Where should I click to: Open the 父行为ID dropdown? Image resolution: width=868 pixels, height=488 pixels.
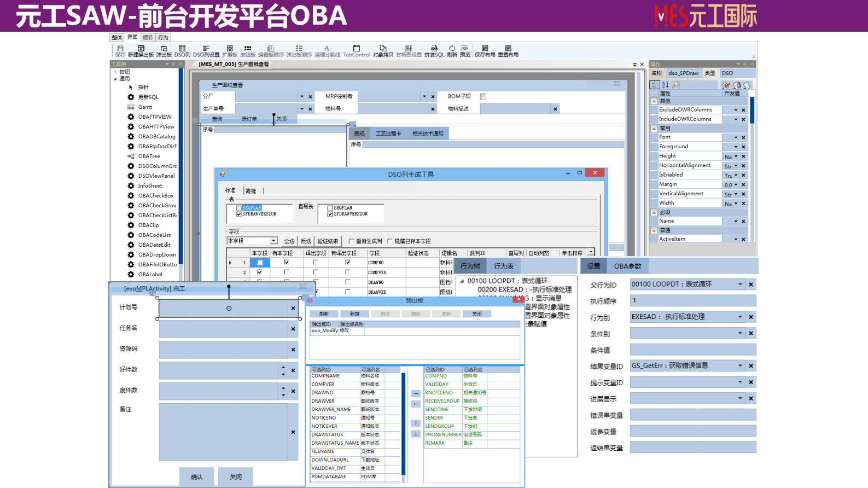pos(740,284)
